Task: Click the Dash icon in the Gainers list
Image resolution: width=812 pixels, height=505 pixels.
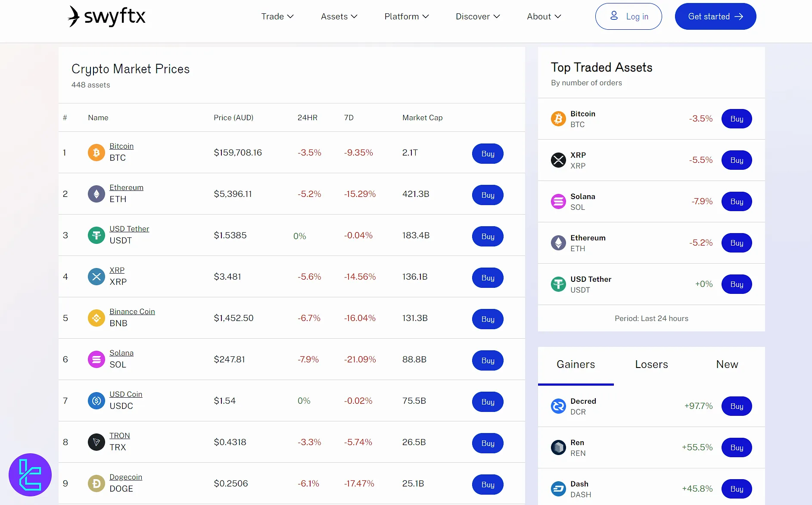Action: [558, 489]
